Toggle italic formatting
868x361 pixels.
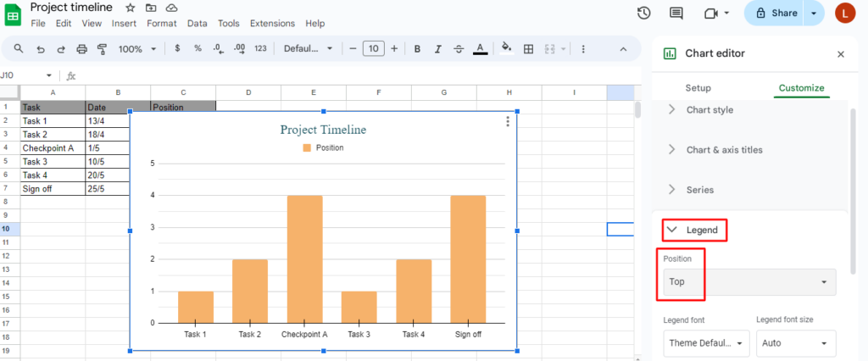click(438, 49)
